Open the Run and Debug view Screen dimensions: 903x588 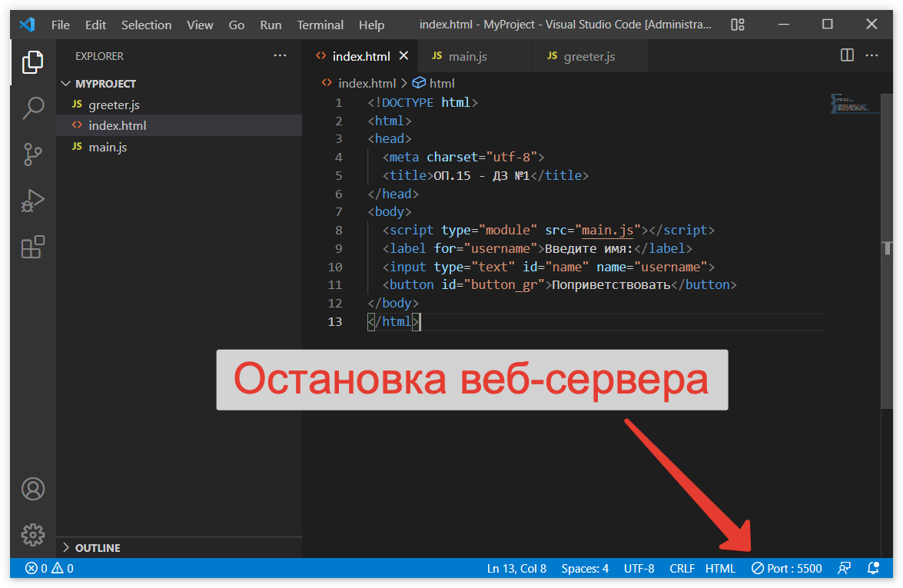click(x=32, y=201)
